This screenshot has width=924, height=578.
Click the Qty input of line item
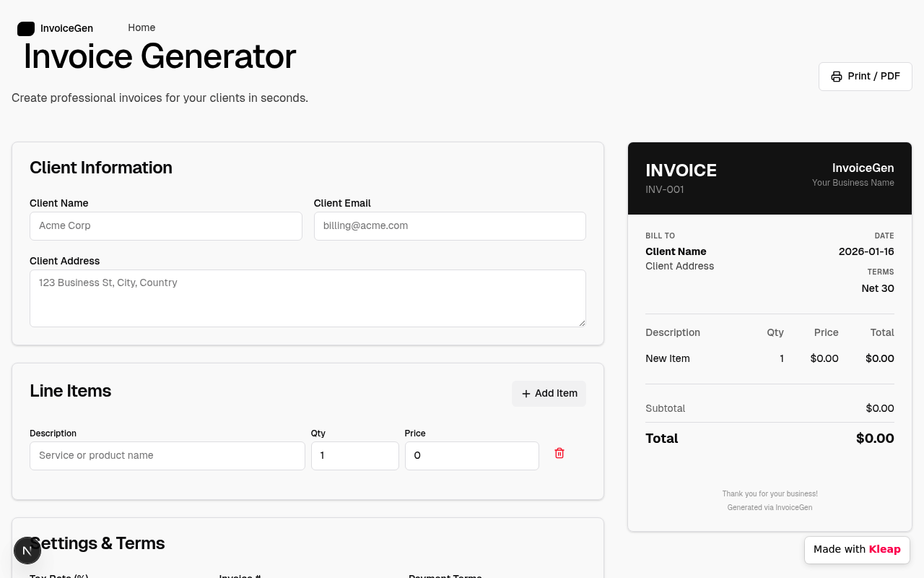point(354,456)
